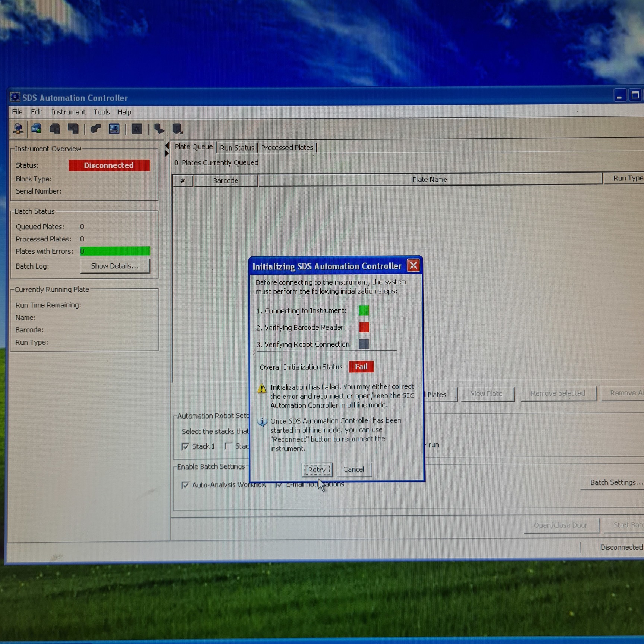Open the Help menu
Screen dimensions: 644x644
pos(124,112)
